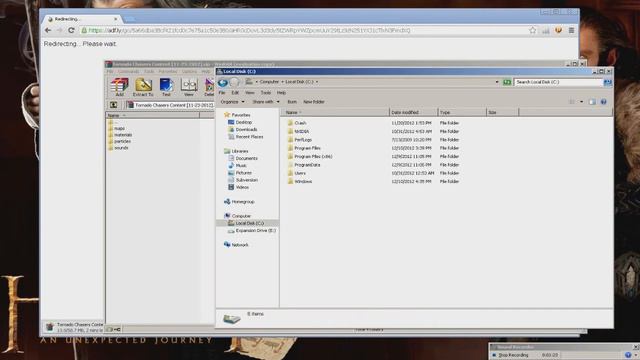Image resolution: width=640 pixels, height=360 pixels.
Task: Sort by Date modified column header
Action: coord(413,112)
